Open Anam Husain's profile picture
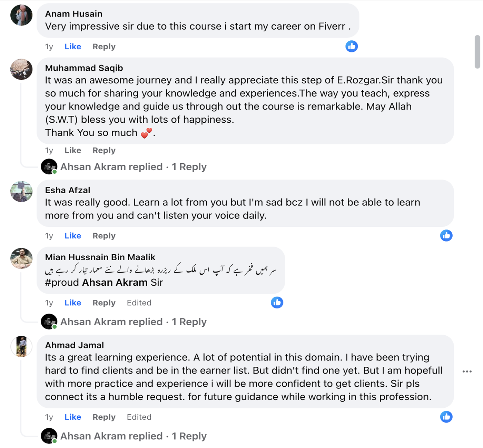Image resolution: width=483 pixels, height=448 pixels. (21, 15)
